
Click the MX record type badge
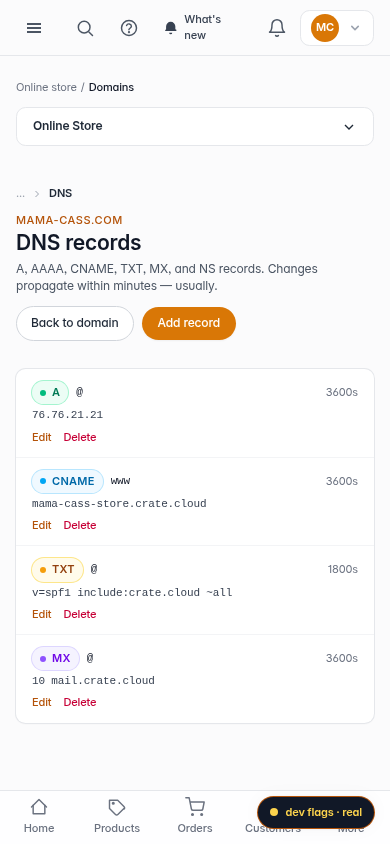55,658
